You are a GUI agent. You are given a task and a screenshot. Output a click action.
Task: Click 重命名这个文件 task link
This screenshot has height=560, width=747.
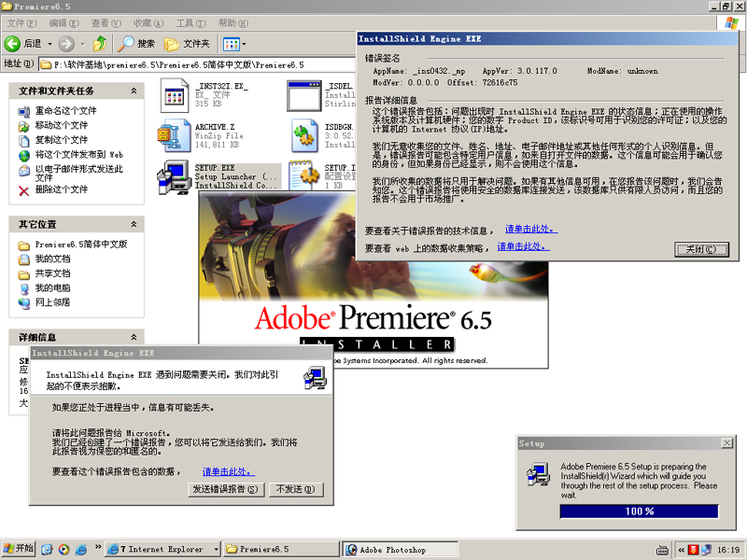[x=65, y=110]
